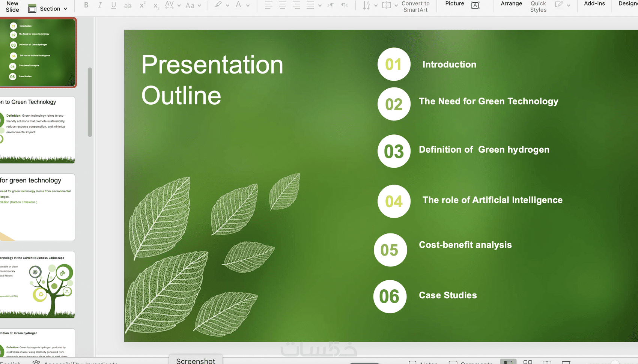Click Convert to SmartArt

[x=415, y=6]
